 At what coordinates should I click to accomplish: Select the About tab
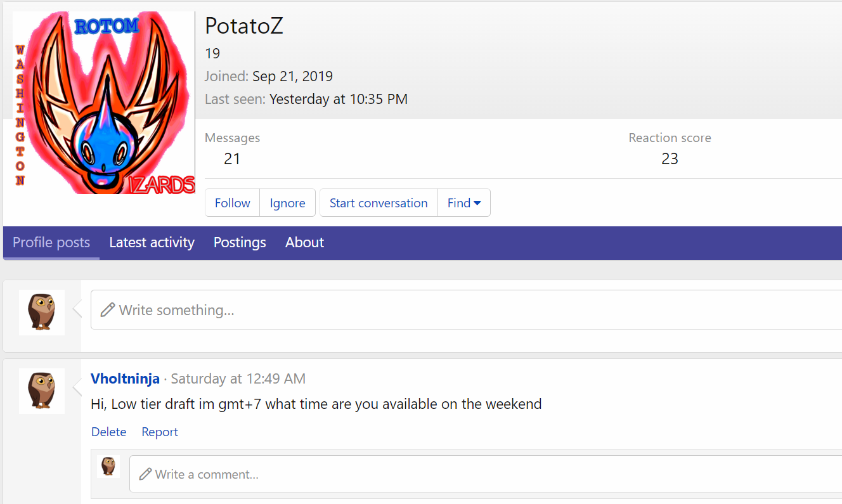pos(304,242)
